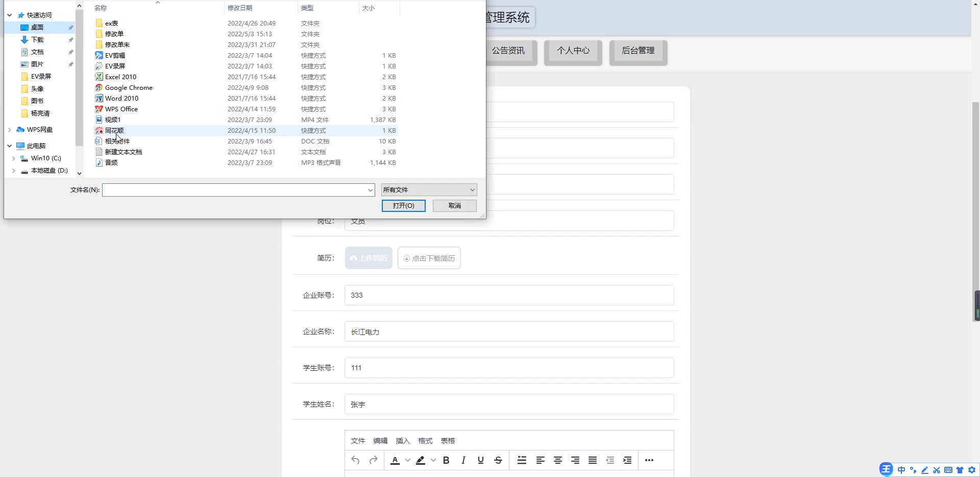The image size is (980, 477).
Task: Switch IME Chinese/English mode (中)
Action: pos(901,470)
